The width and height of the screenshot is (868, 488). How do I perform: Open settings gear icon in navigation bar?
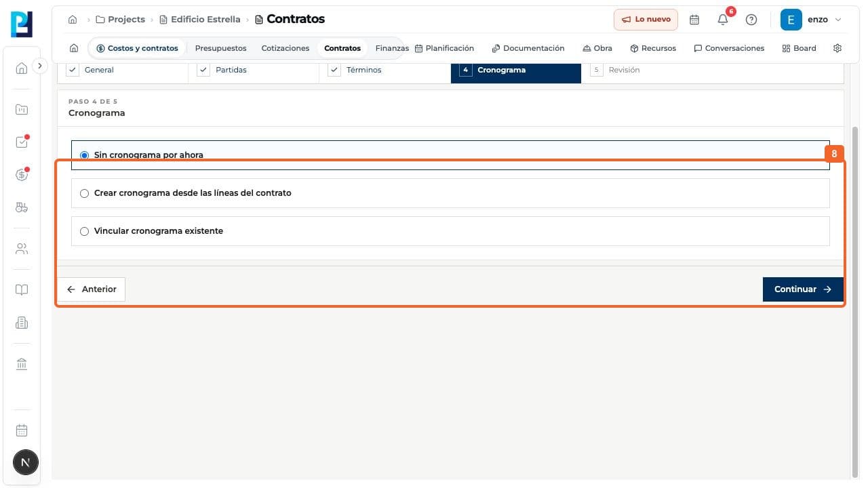[x=837, y=48]
